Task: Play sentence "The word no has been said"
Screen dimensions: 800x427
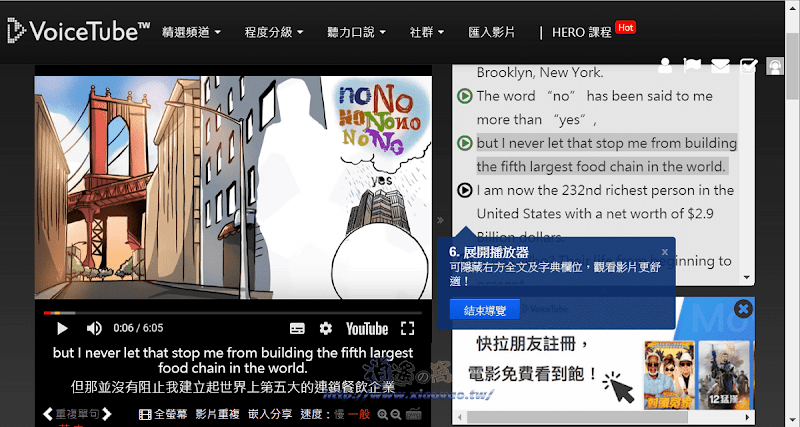Action: coord(464,96)
